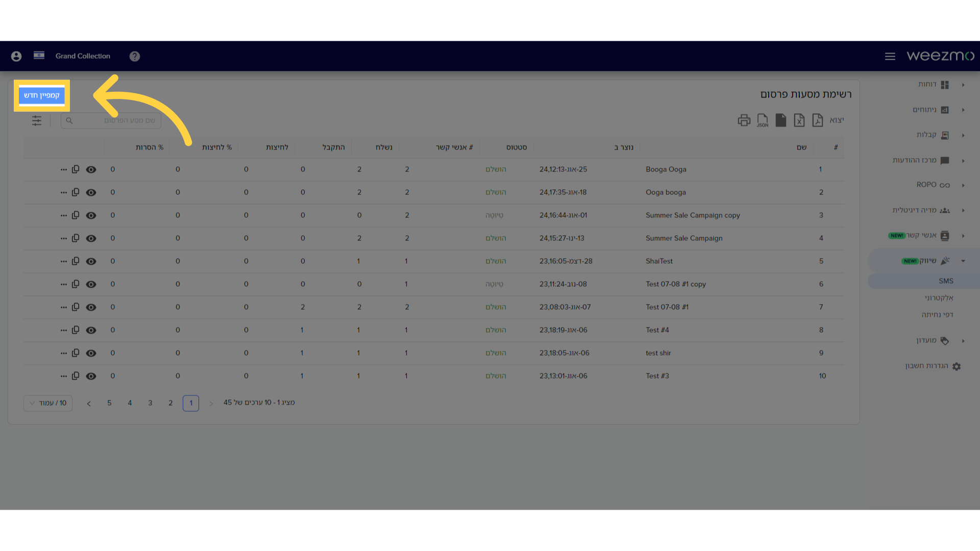Select the דפי נחיתה landing pages item
Viewport: 980px width, 551px height.
[x=938, y=315]
